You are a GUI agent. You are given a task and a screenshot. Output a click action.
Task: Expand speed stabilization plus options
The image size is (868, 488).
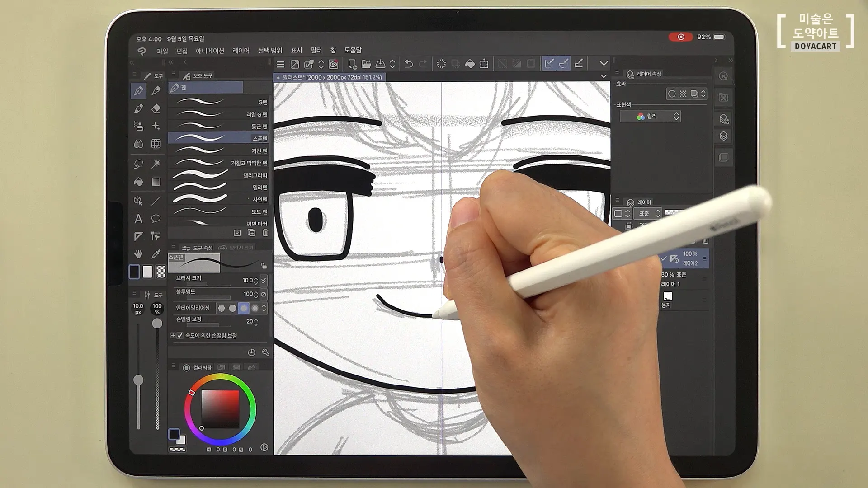pos(173,336)
